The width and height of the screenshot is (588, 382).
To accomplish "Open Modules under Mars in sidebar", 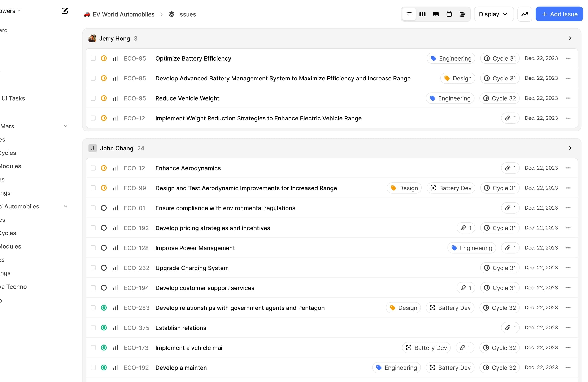I will (10, 166).
